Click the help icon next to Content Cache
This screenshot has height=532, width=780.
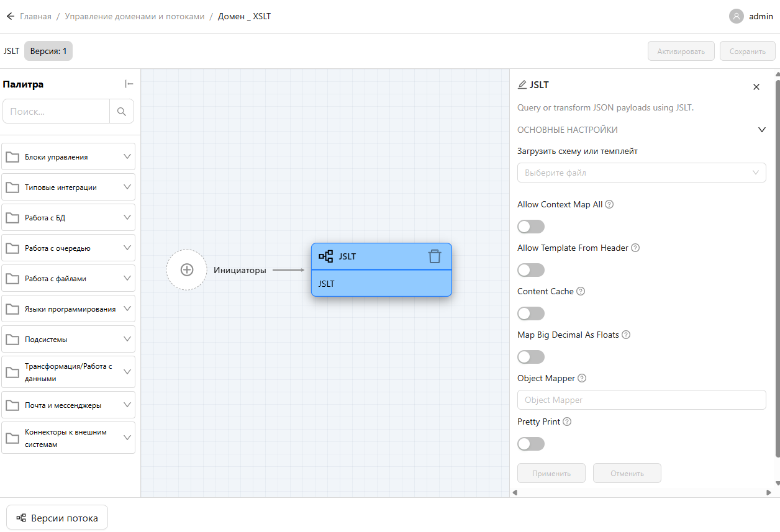tap(581, 291)
